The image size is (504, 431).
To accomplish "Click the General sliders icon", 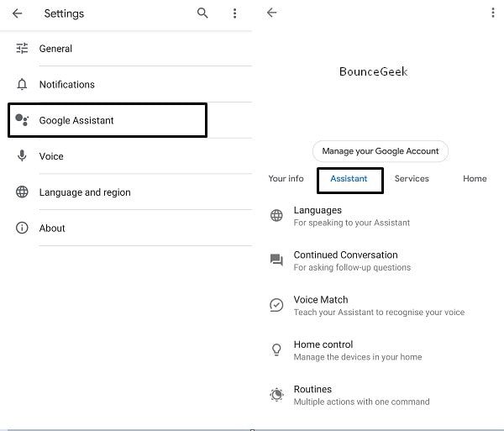I will coord(22,48).
